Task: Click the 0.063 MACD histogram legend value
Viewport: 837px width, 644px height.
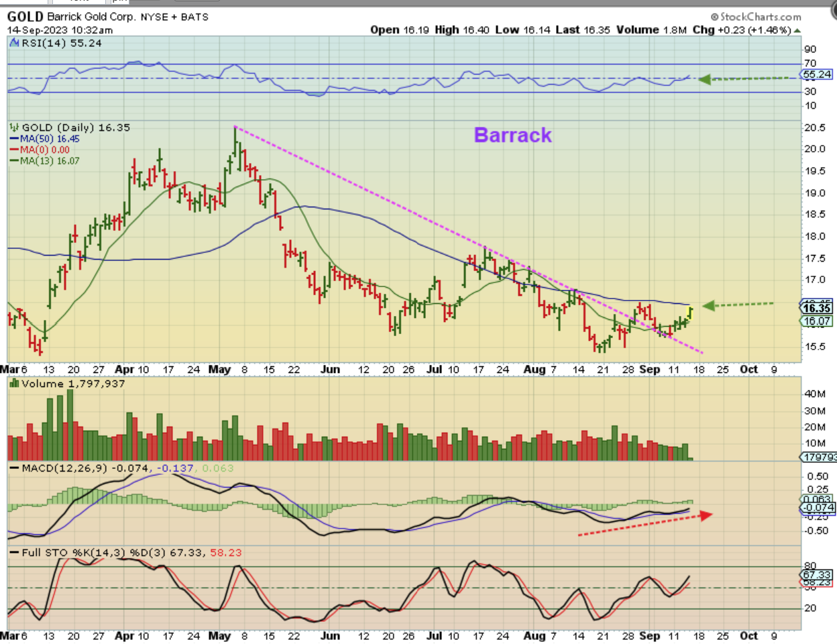Action: click(x=218, y=468)
